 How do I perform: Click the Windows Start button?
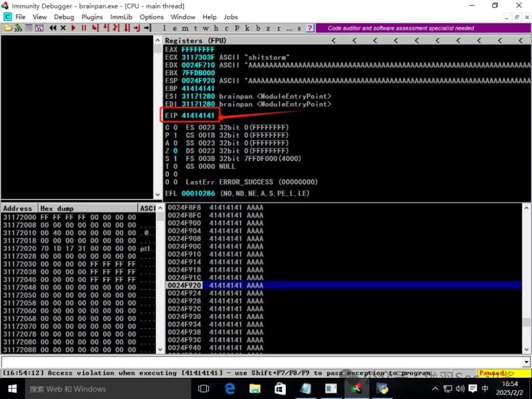pyautogui.click(x=12, y=389)
